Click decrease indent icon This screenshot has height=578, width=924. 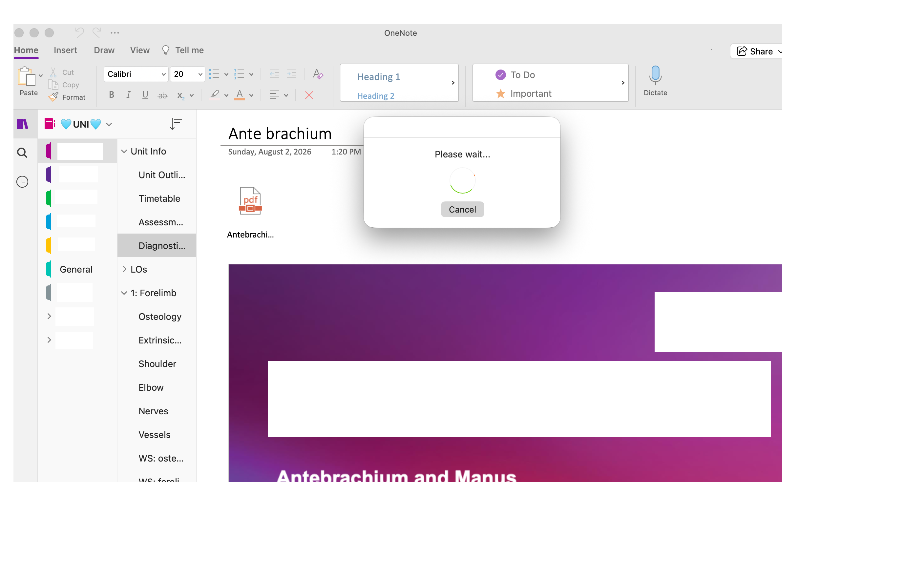[274, 74]
